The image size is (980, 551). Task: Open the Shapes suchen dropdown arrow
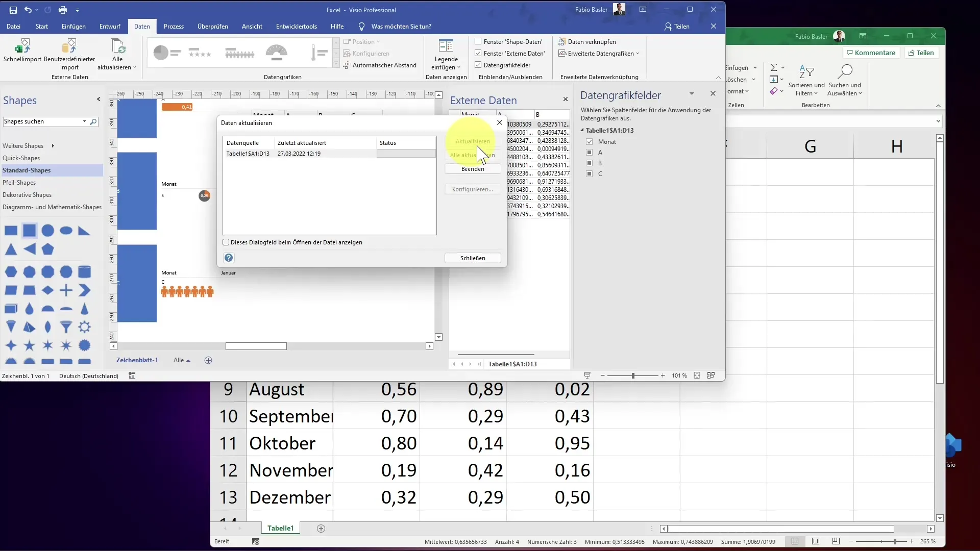pyautogui.click(x=84, y=122)
